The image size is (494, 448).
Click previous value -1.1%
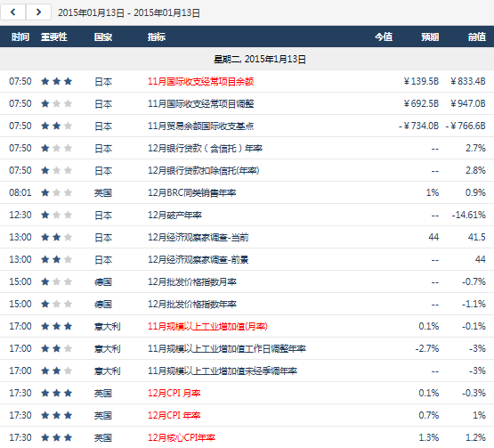474,304
